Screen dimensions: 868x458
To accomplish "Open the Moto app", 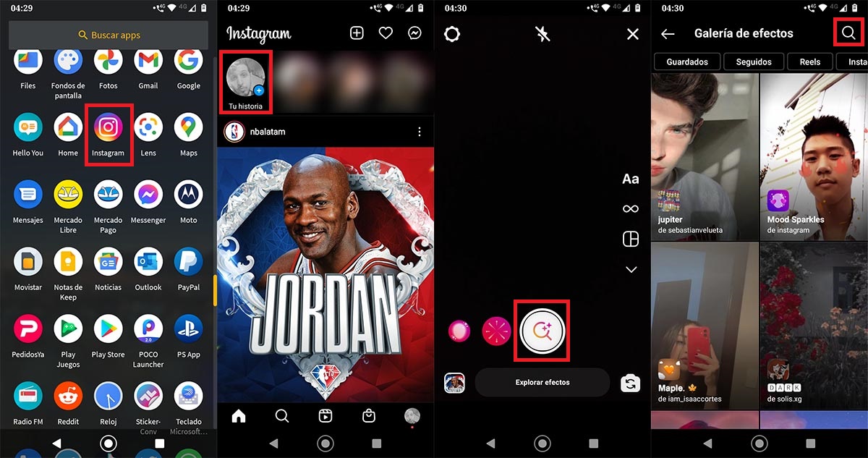I will 188,195.
